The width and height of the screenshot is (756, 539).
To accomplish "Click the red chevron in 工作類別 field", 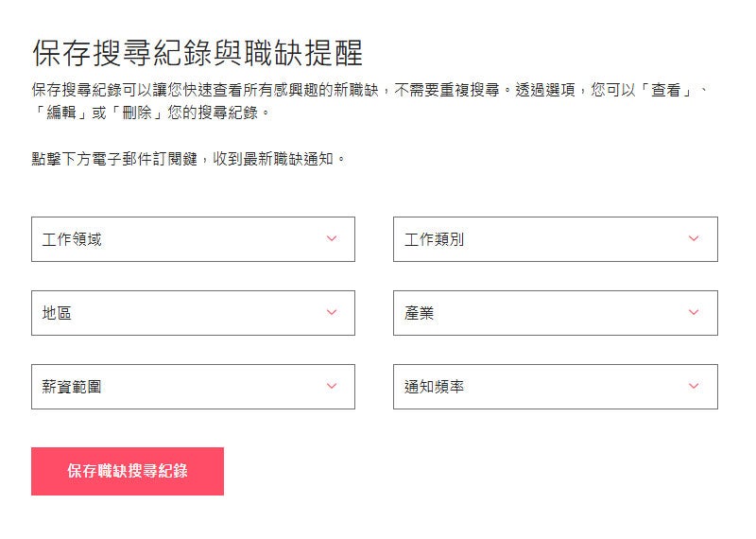I will 694,239.
